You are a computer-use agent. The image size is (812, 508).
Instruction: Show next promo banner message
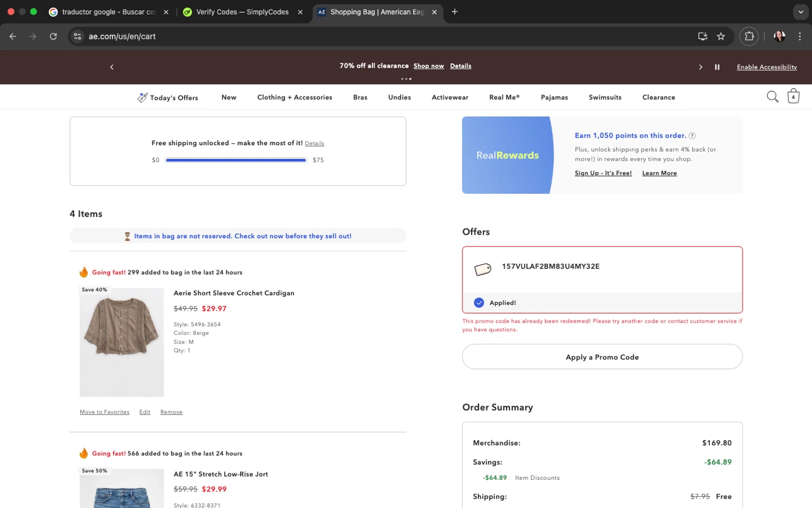(x=700, y=67)
